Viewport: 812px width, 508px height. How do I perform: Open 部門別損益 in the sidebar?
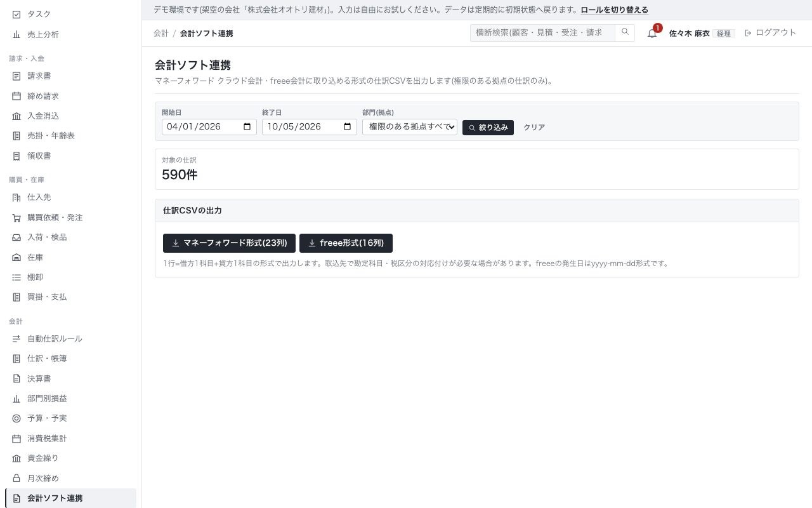point(70,399)
